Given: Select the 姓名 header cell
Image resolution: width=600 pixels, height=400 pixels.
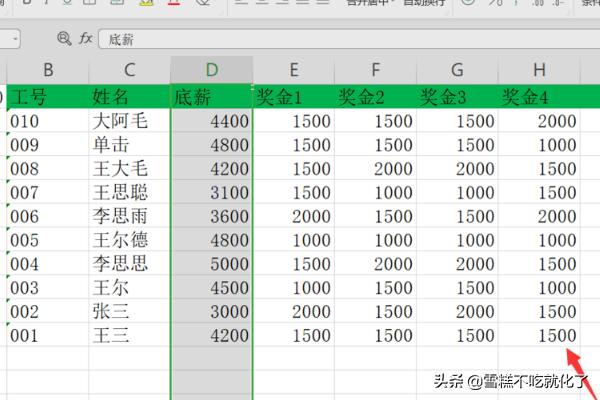Looking at the screenshot, I should pyautogui.click(x=129, y=97).
